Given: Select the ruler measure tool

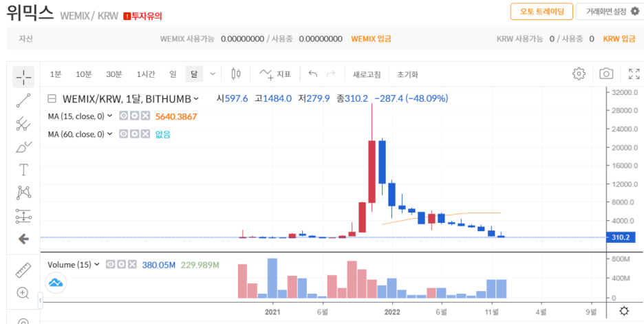Looking at the screenshot, I should point(23,270).
